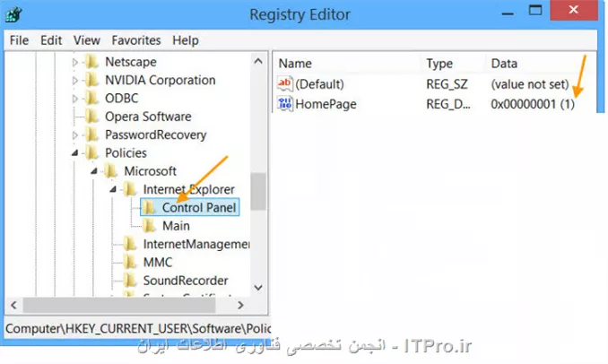Select the (Default) value name
The width and height of the screenshot is (608, 364).
(x=319, y=83)
